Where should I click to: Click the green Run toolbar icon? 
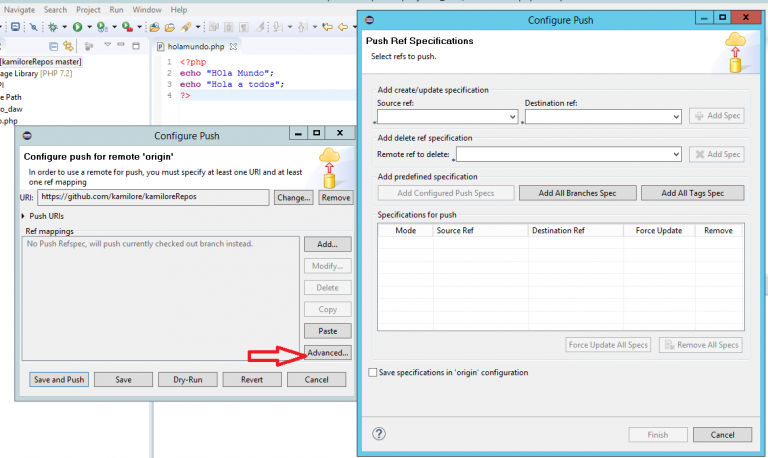pos(76,28)
